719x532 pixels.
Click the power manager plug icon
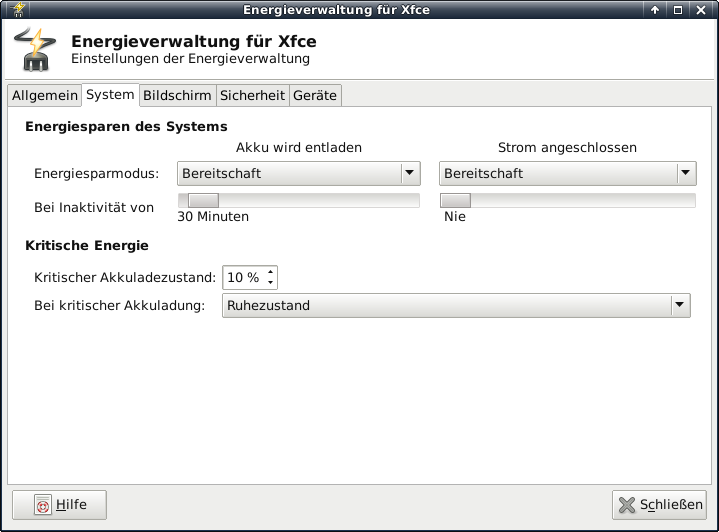(x=34, y=50)
